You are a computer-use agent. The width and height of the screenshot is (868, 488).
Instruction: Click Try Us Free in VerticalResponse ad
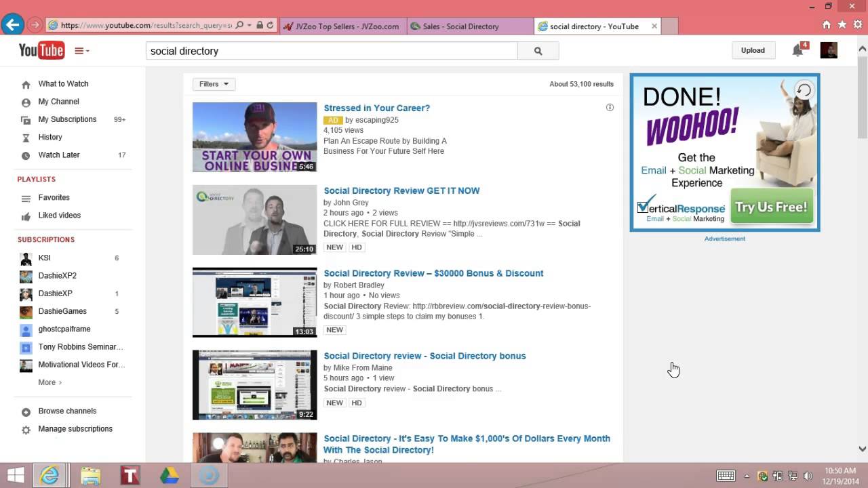tap(771, 207)
